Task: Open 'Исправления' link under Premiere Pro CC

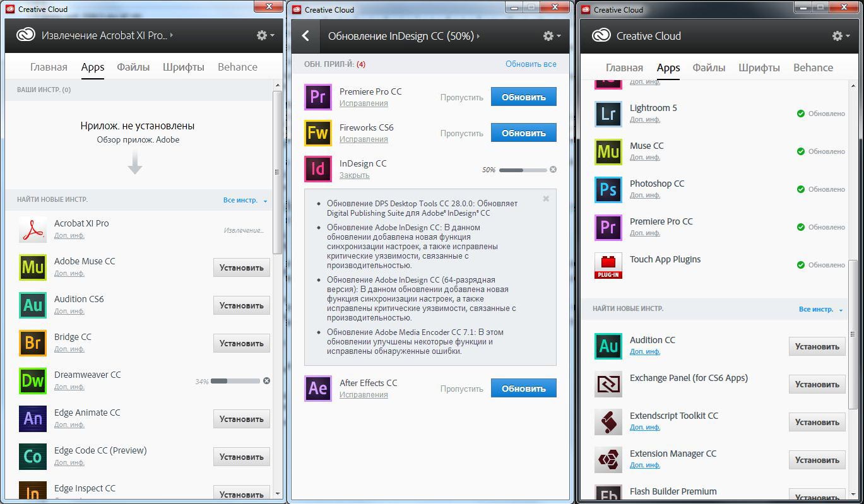Action: pyautogui.click(x=364, y=103)
